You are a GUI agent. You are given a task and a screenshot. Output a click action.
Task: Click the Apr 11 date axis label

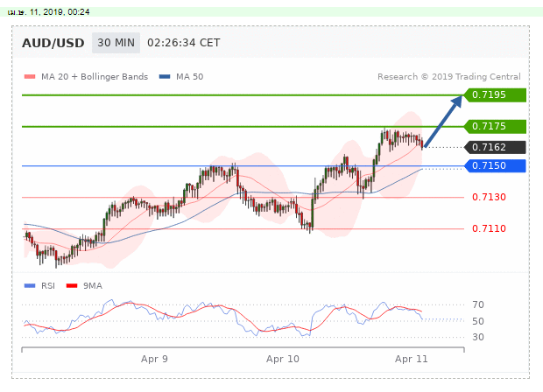pyautogui.click(x=412, y=359)
